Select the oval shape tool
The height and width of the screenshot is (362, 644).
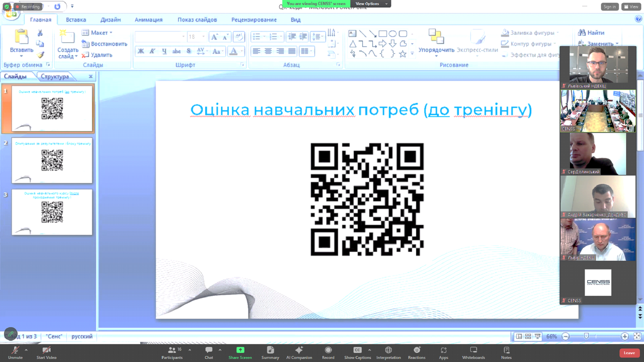tap(392, 34)
